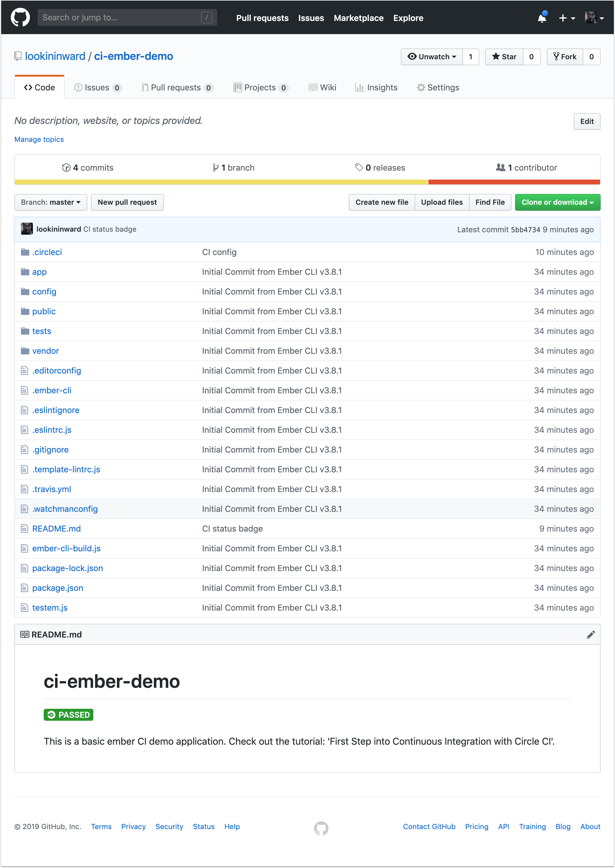Open the notifications bell

[x=542, y=17]
